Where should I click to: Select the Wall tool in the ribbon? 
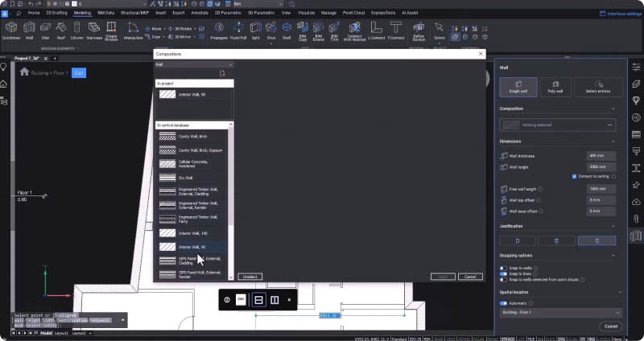29,31
